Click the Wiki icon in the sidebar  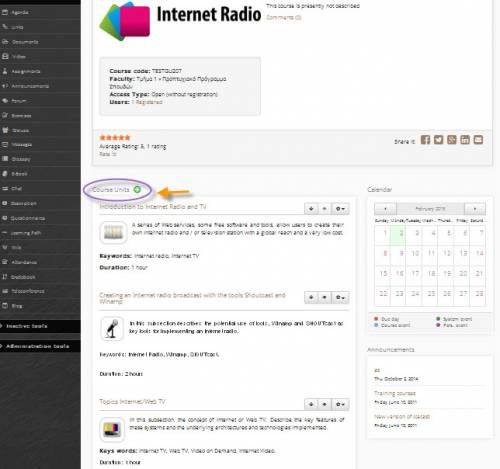(x=5, y=247)
